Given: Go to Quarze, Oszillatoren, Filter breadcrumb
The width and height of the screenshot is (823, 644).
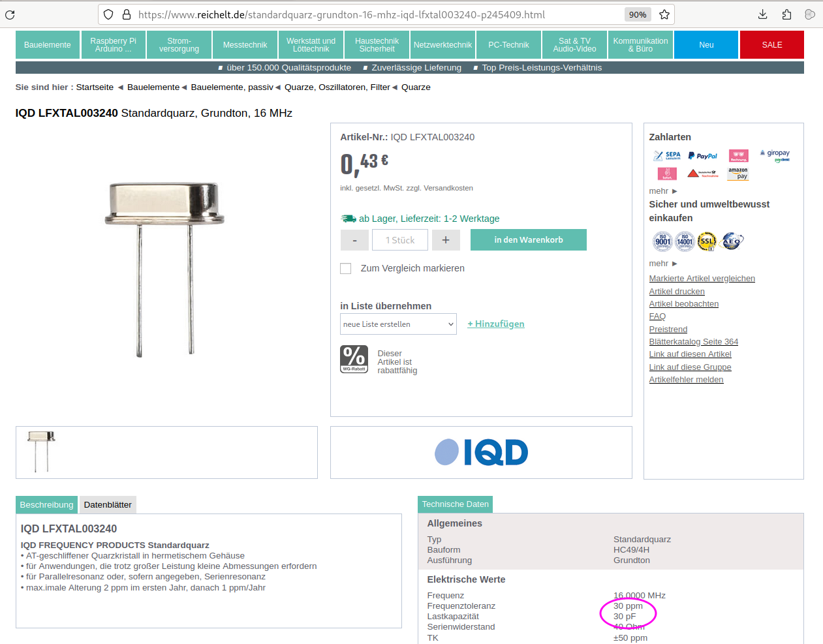Looking at the screenshot, I should point(337,87).
